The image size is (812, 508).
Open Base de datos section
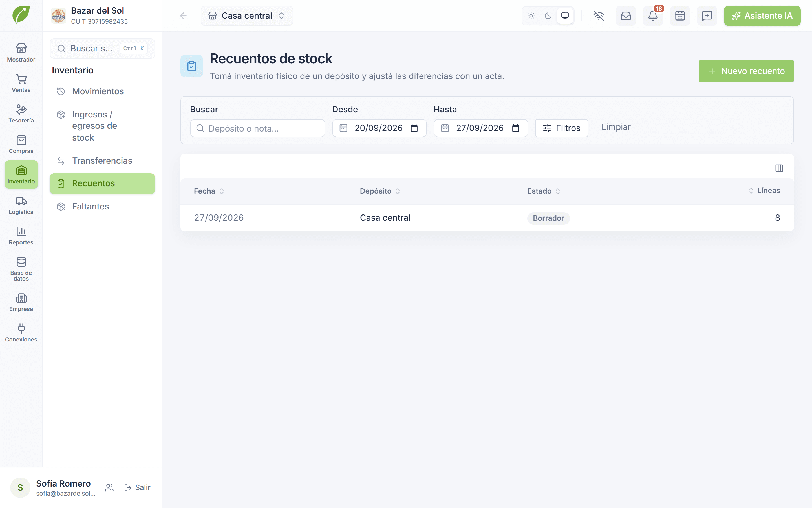pyautogui.click(x=21, y=269)
